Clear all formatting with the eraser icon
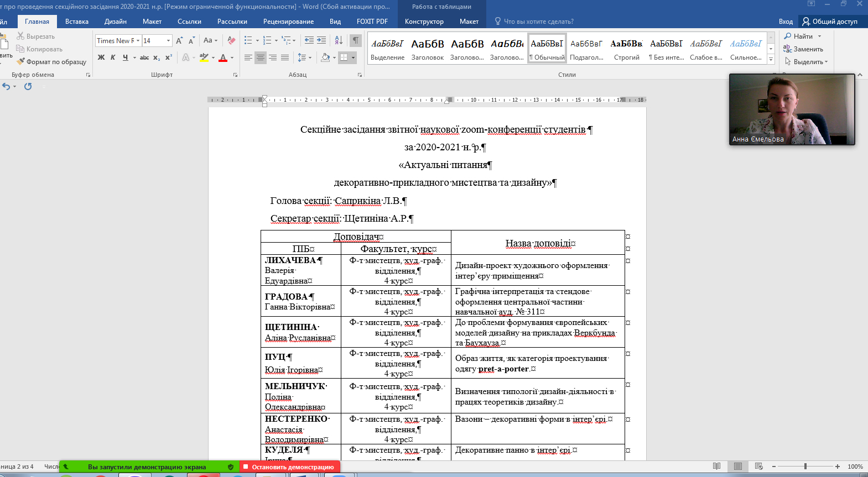Screen dimensions: 868x477 pos(231,40)
